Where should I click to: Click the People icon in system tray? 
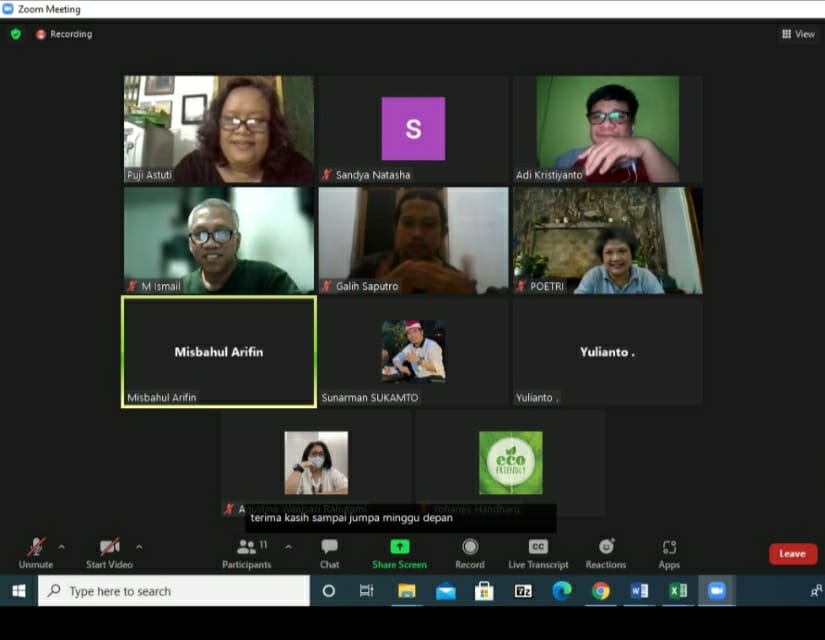click(816, 591)
